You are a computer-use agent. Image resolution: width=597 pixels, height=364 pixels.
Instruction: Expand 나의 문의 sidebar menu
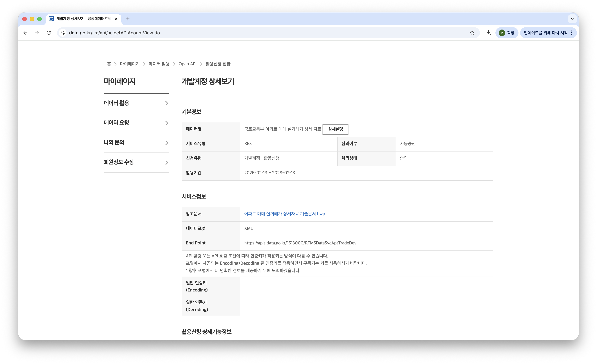[x=136, y=143]
